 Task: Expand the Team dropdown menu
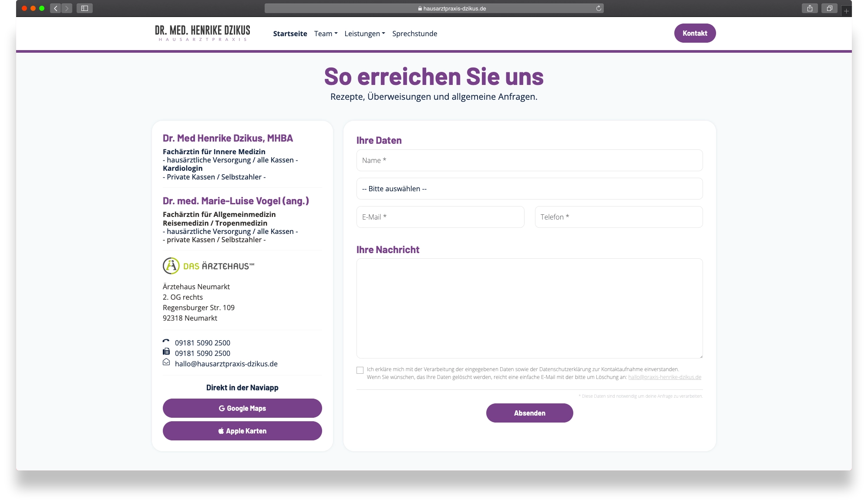coord(326,34)
